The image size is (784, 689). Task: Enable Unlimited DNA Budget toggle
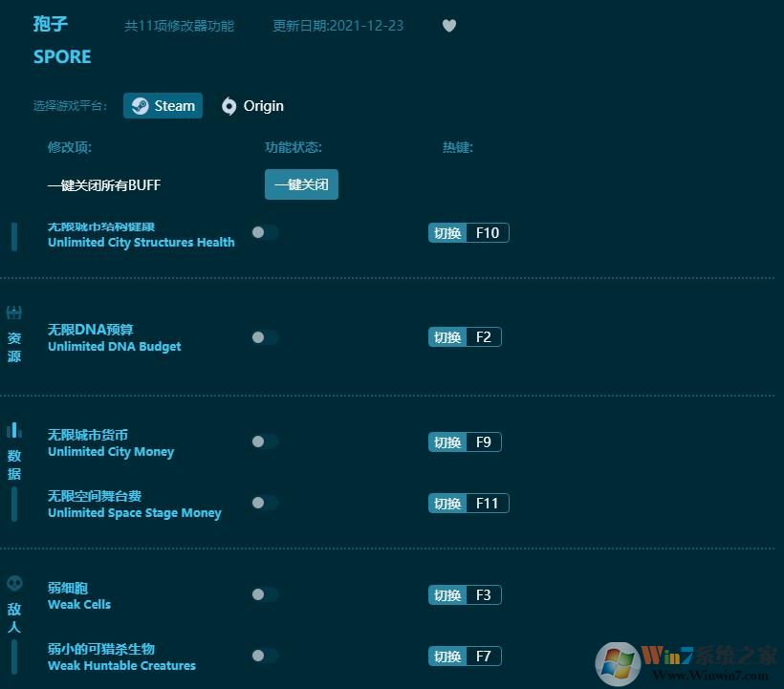pos(265,337)
